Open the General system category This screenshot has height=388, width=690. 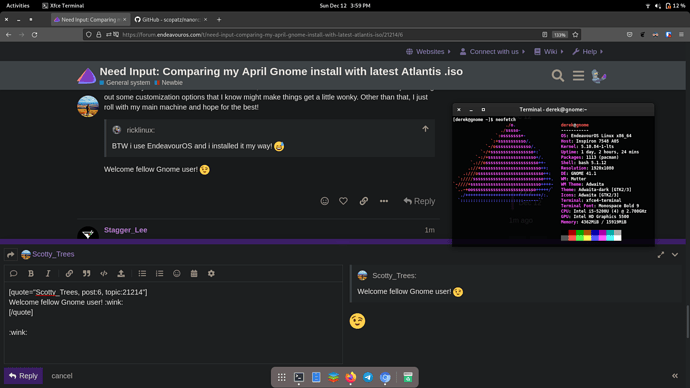tap(125, 83)
